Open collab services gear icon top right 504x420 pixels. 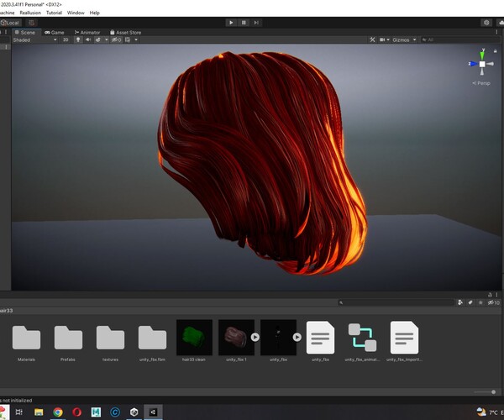pos(486,23)
